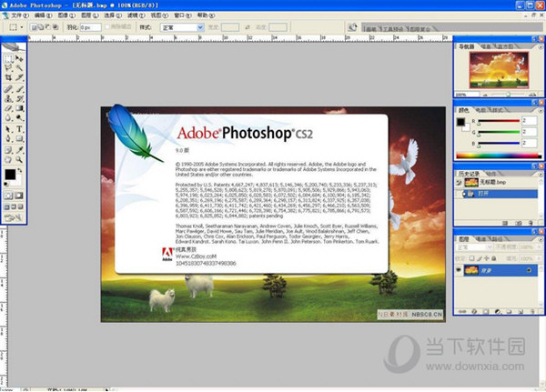Viewport: 546px width, 392px height.
Task: Switch to Full Screen mode
Action: [x=21, y=206]
